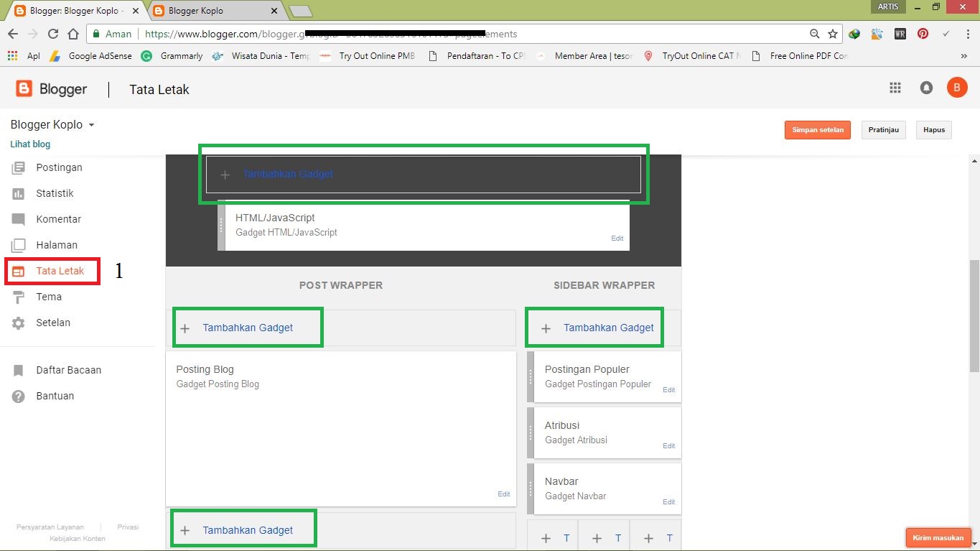Expand the Blogger Koplo blog selector dropdown
980x551 pixels.
tap(91, 125)
